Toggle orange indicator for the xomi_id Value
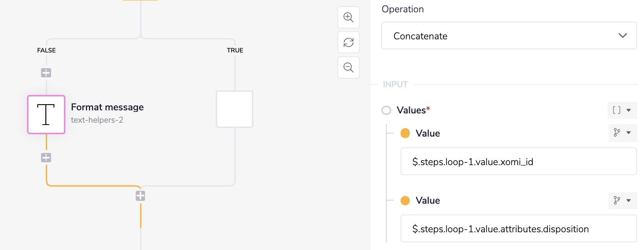This screenshot has width=644, height=250. (405, 133)
